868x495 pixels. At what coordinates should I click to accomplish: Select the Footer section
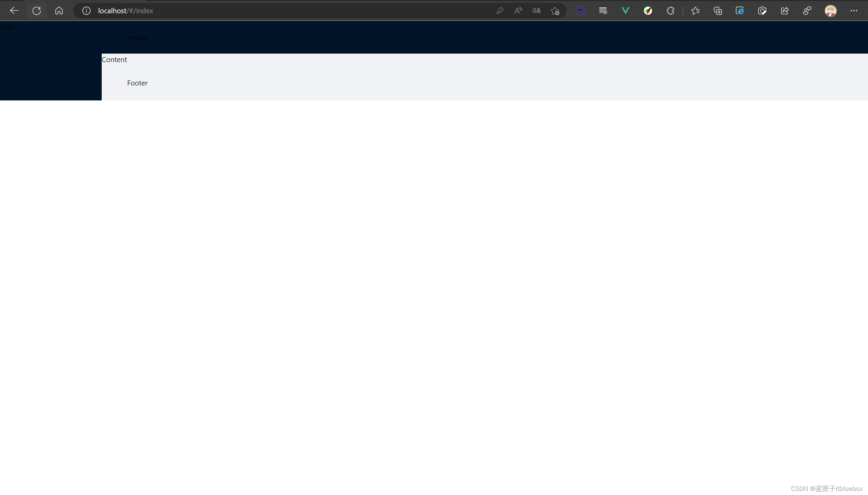[138, 83]
